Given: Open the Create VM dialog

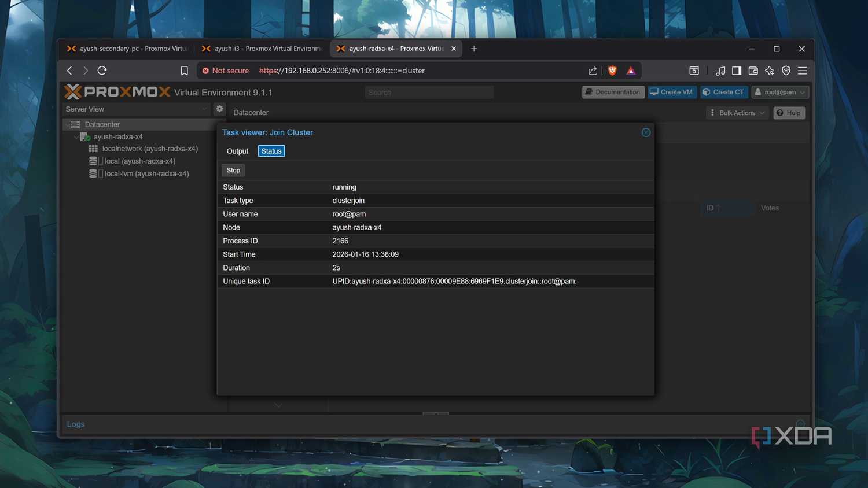Looking at the screenshot, I should tap(671, 92).
